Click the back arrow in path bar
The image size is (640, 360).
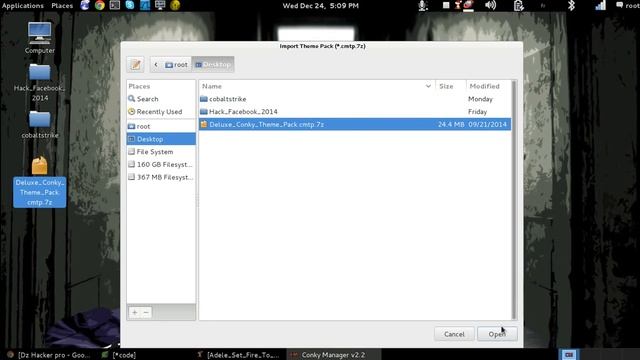(156, 64)
